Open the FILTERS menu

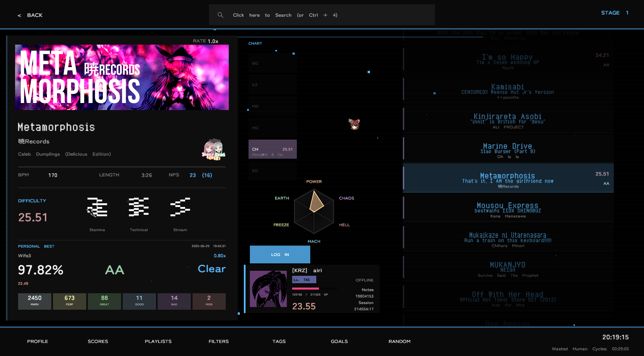click(219, 341)
